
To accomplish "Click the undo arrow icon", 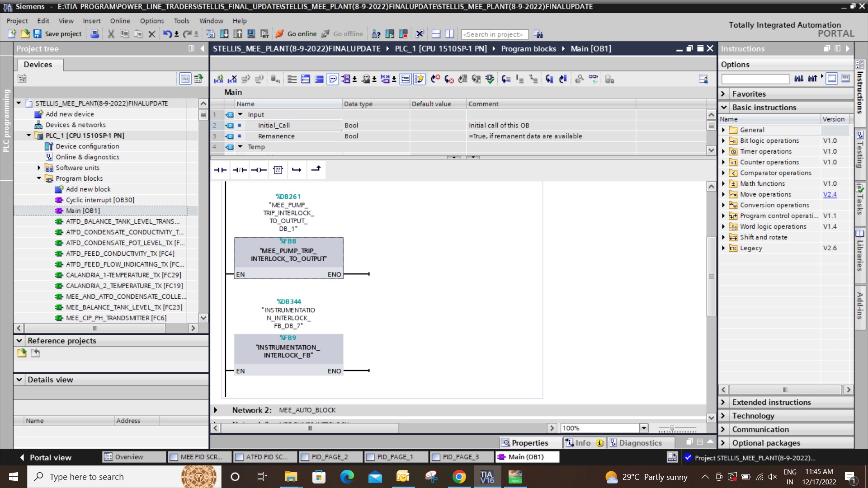I will click(167, 34).
